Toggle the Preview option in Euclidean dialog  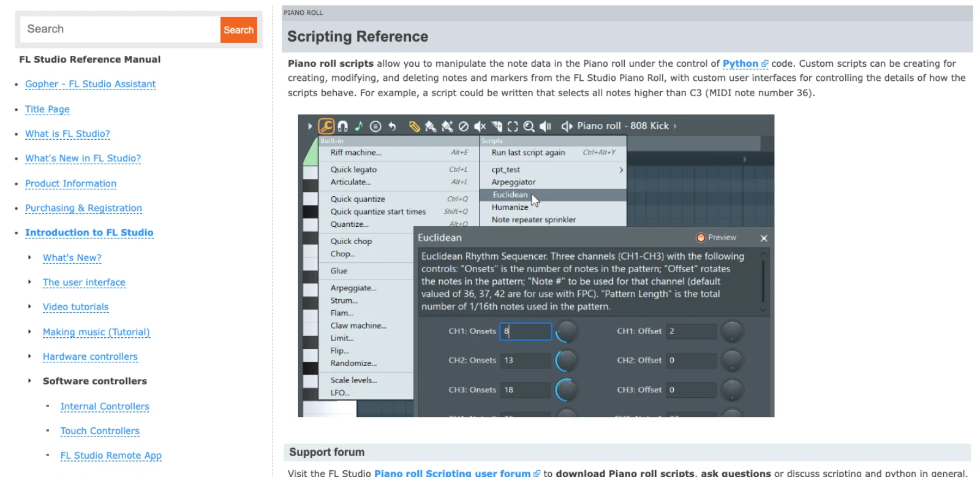(716, 237)
